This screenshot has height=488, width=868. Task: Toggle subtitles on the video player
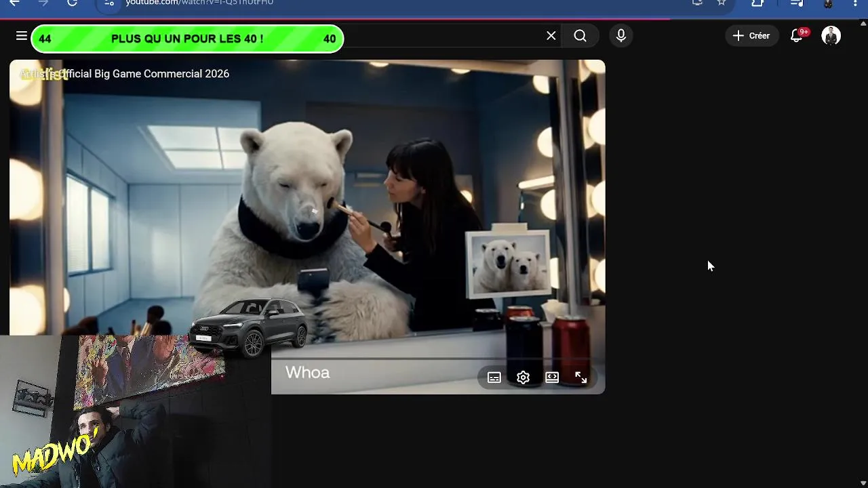[x=494, y=378]
